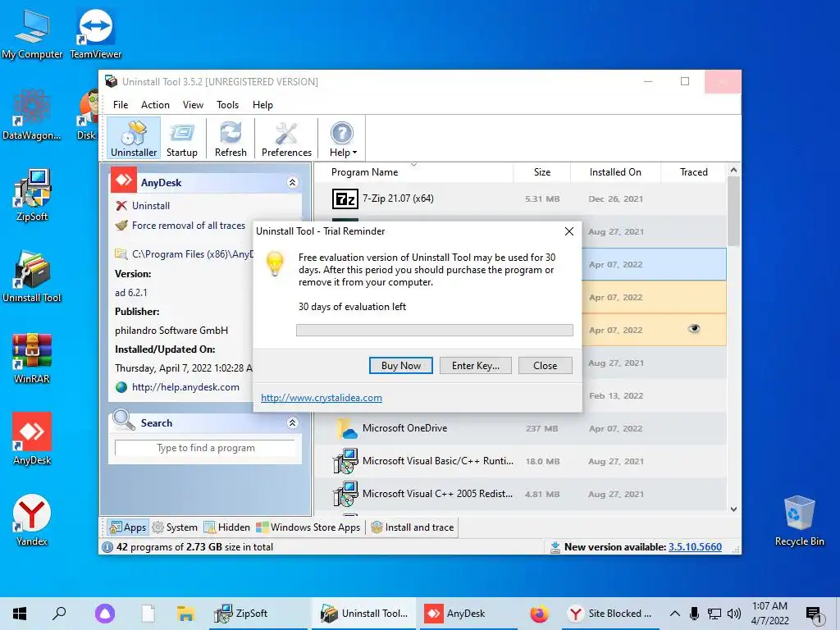The image size is (840, 630).
Task: Open My Computer desktop icon
Action: (x=32, y=34)
